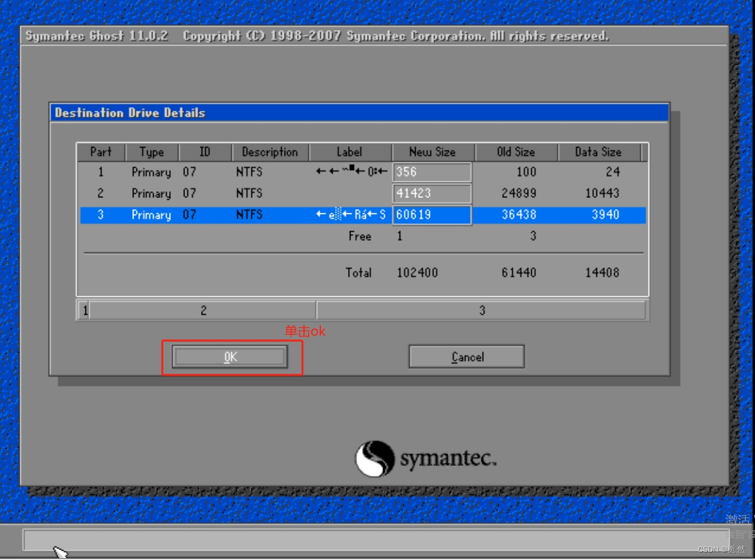Click the OK button
Image resolution: width=755 pixels, height=560 pixels.
coord(230,357)
